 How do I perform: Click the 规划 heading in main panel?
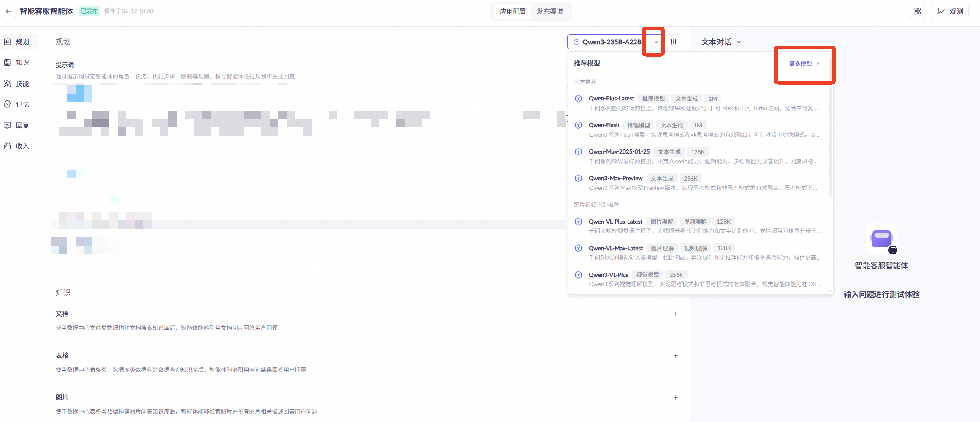point(63,41)
